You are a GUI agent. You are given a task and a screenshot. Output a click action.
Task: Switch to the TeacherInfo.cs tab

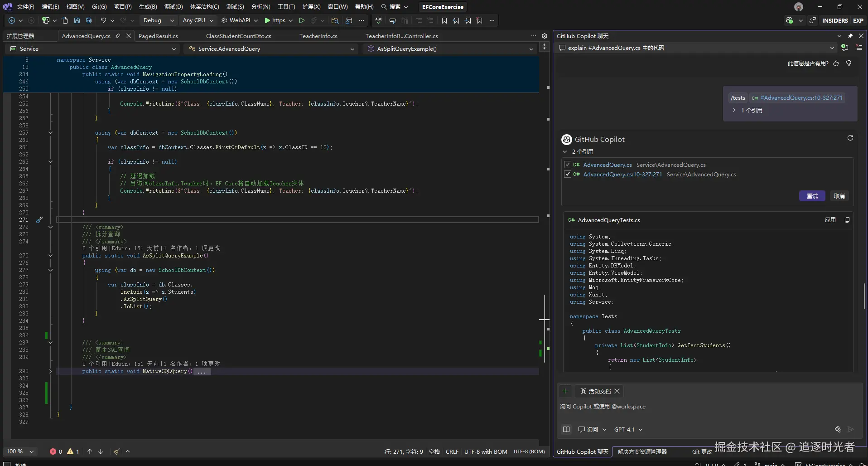pyautogui.click(x=318, y=36)
